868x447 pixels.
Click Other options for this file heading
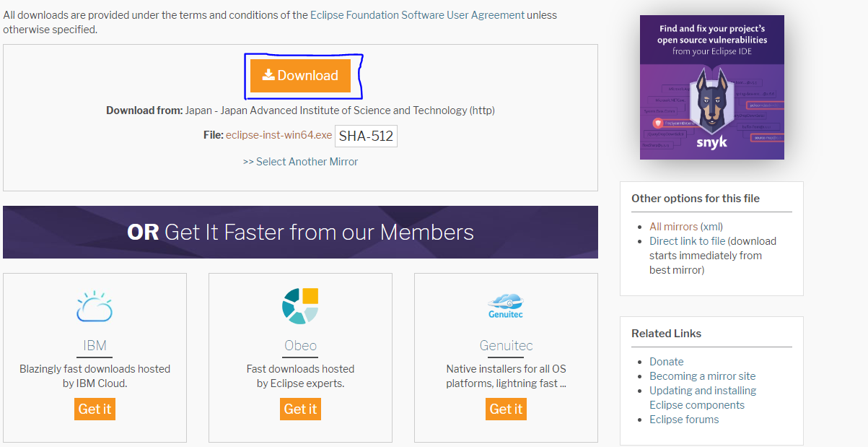click(x=696, y=199)
